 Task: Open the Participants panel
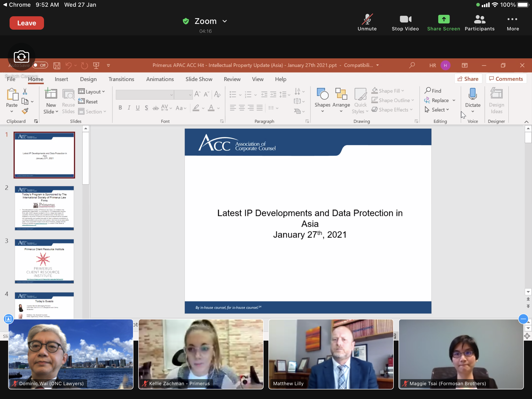479,23
